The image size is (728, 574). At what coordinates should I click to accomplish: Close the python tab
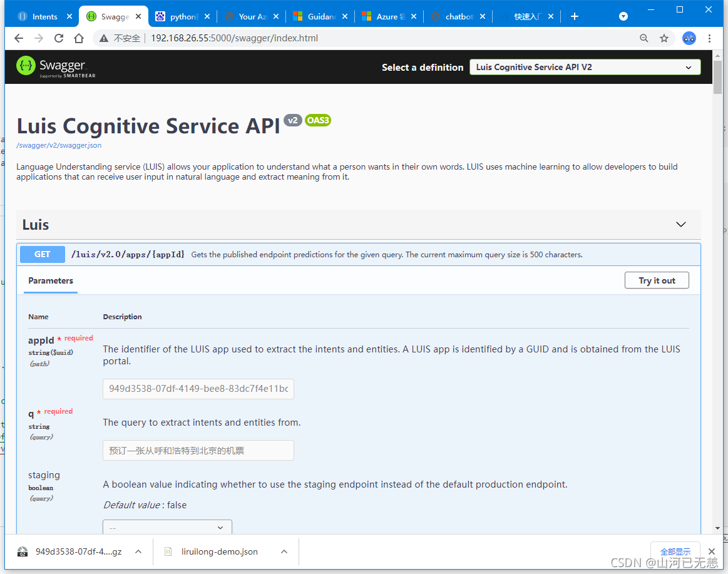coord(207,16)
